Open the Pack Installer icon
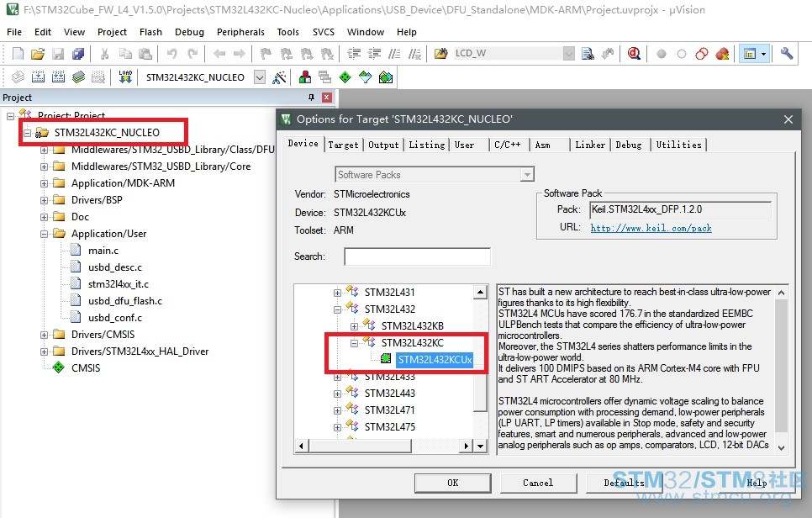The image size is (812, 518). [386, 77]
